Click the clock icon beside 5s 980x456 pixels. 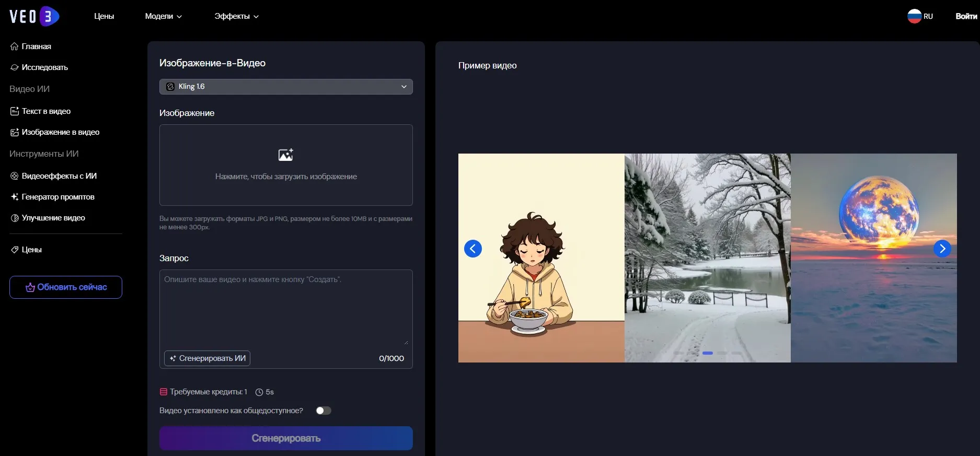(259, 392)
